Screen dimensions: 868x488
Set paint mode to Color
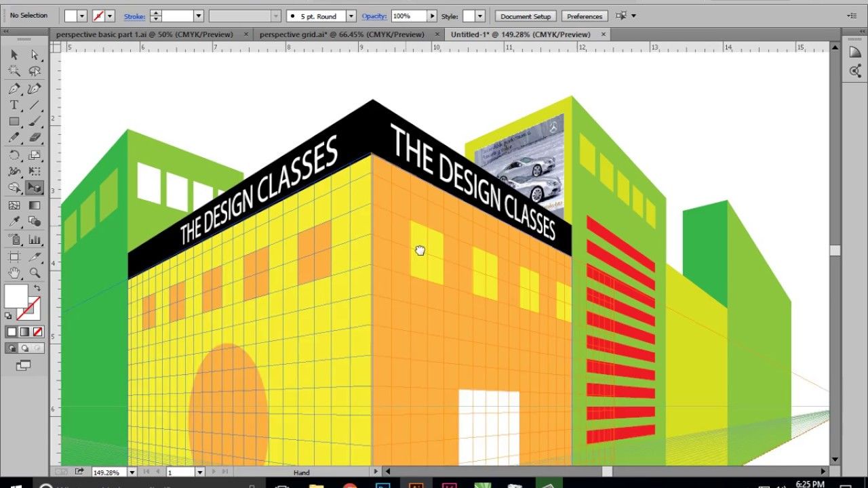[12, 332]
